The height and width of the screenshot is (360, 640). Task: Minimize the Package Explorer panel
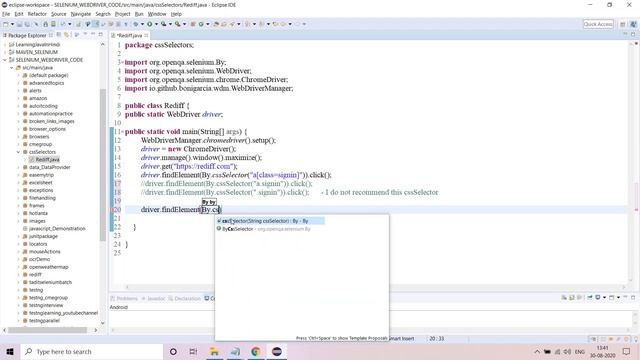pos(93,35)
